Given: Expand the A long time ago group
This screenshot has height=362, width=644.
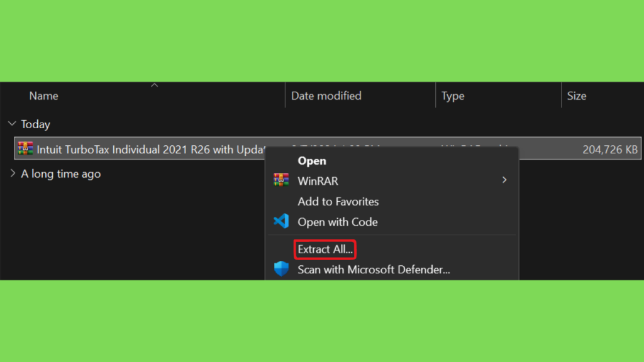Looking at the screenshot, I should coord(13,173).
